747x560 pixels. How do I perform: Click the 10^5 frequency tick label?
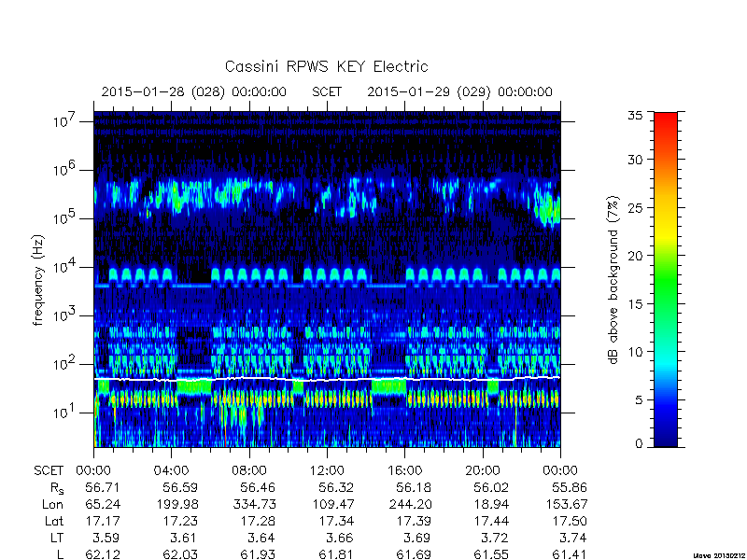[x=64, y=218]
